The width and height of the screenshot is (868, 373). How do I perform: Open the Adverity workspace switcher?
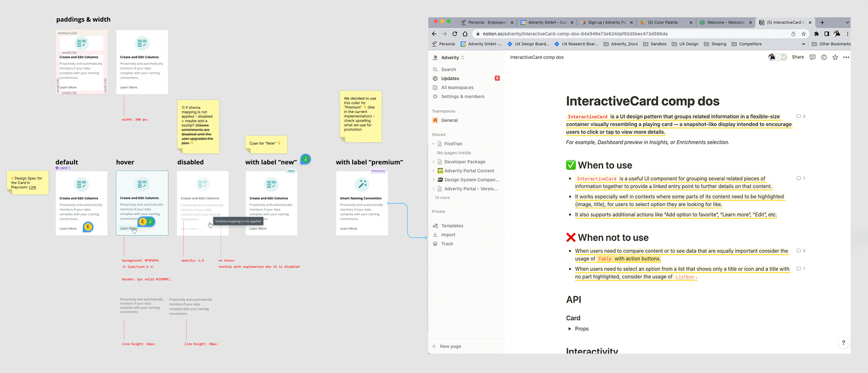(450, 58)
